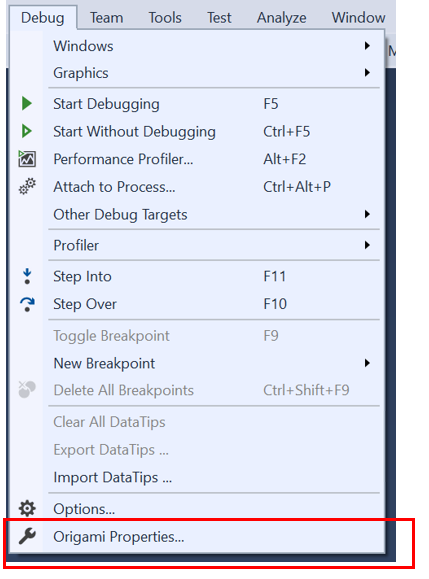Click the Options gear icon
429x579 pixels.
(27, 508)
